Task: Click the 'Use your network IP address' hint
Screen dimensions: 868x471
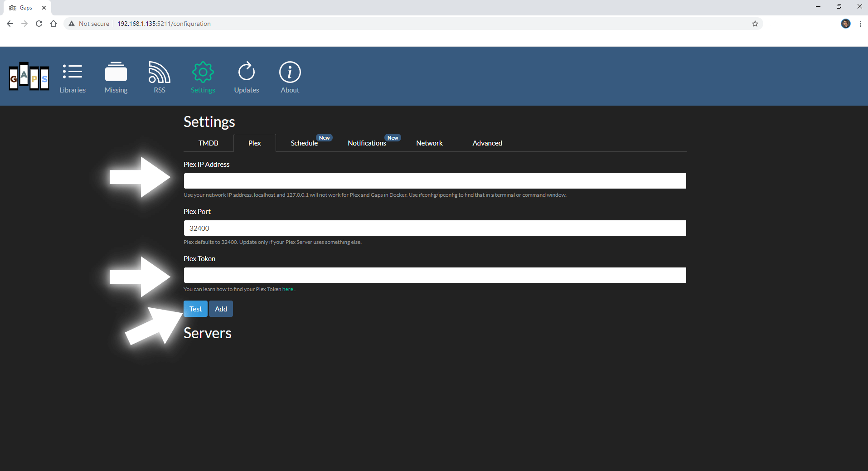Action: tap(375, 195)
